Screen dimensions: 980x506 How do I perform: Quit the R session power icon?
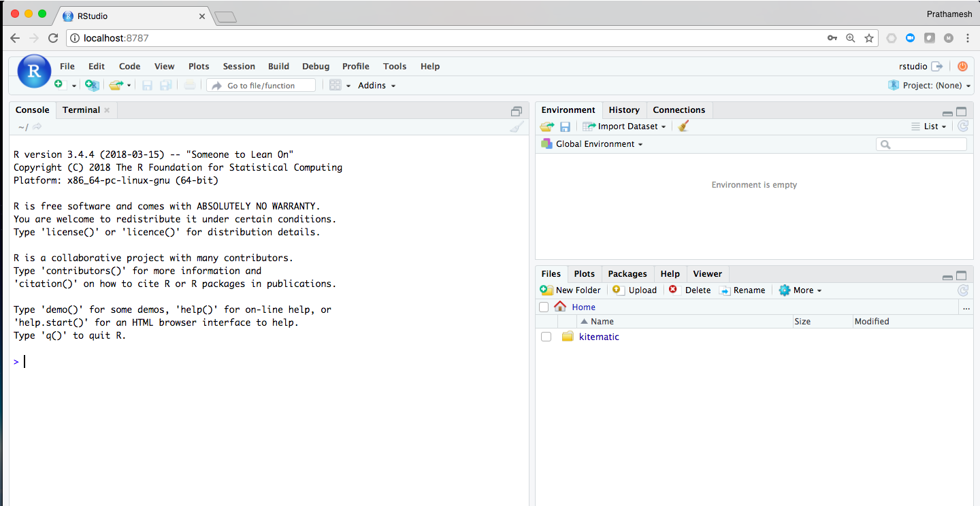point(962,66)
